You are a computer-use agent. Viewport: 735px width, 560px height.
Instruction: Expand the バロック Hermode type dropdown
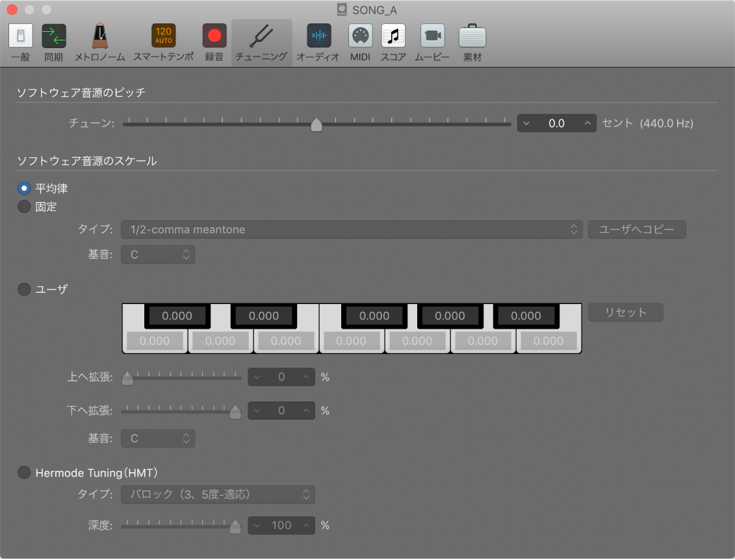[218, 494]
